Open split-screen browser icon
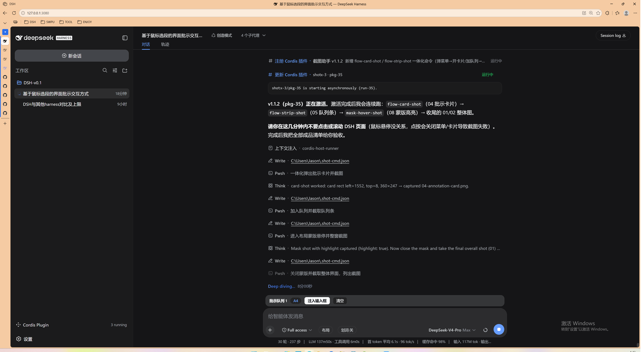The width and height of the screenshot is (644, 352). [x=584, y=13]
